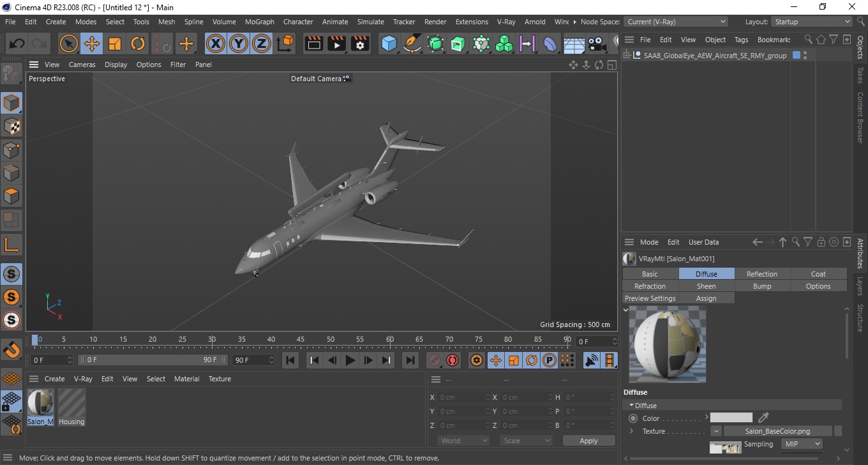
Task: Select Points mode in left toolbar
Action: coord(11,150)
